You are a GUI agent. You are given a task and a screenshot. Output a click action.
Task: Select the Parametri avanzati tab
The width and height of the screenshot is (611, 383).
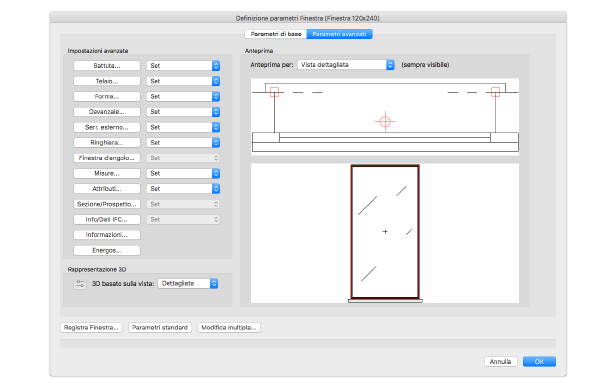339,34
